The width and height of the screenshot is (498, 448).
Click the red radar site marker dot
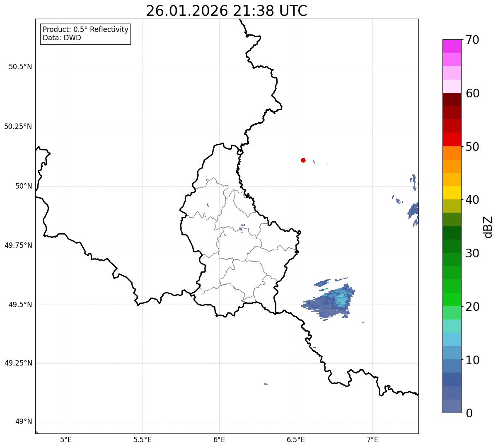(x=303, y=160)
